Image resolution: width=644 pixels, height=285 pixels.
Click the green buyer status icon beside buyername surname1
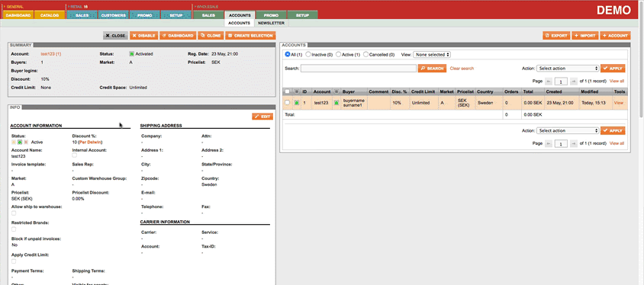336,103
